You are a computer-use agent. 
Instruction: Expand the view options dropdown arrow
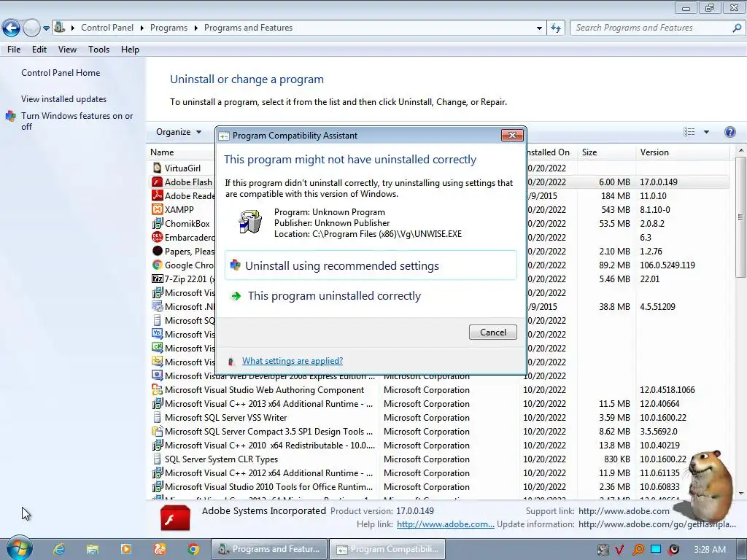click(x=706, y=132)
